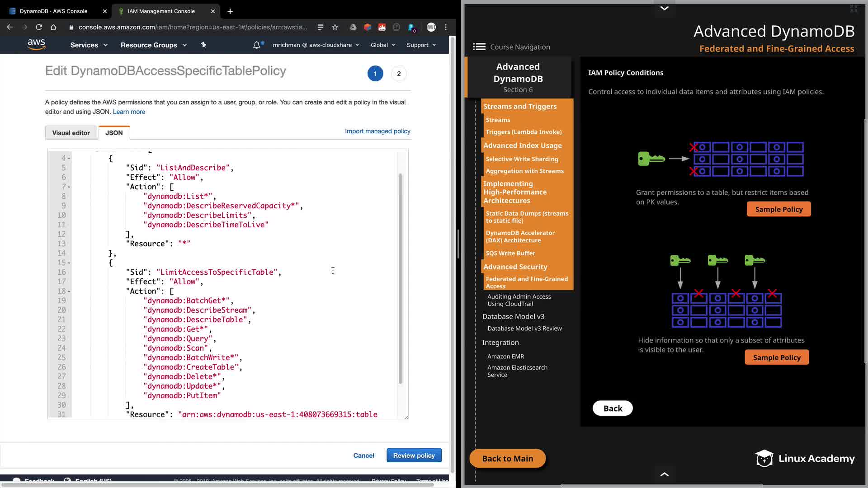Viewport: 868px width, 488px height.
Task: Go to step 2 circle indicator
Action: (399, 74)
